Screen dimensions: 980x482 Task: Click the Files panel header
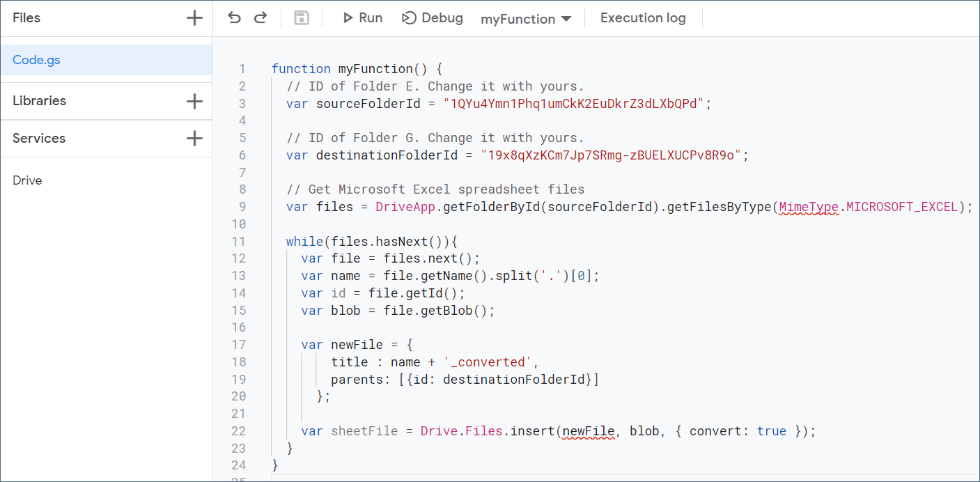(x=26, y=17)
